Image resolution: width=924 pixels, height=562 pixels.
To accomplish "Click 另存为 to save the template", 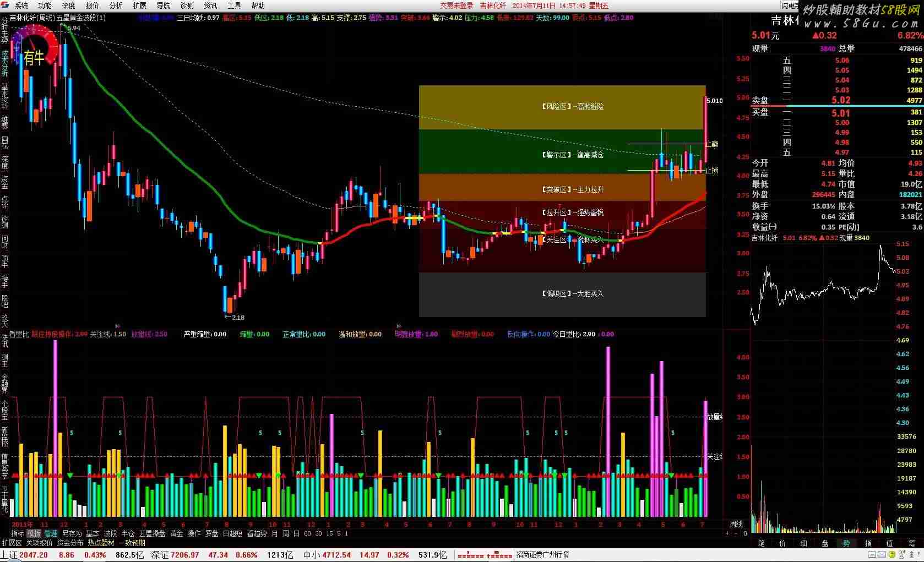I will (x=72, y=533).
